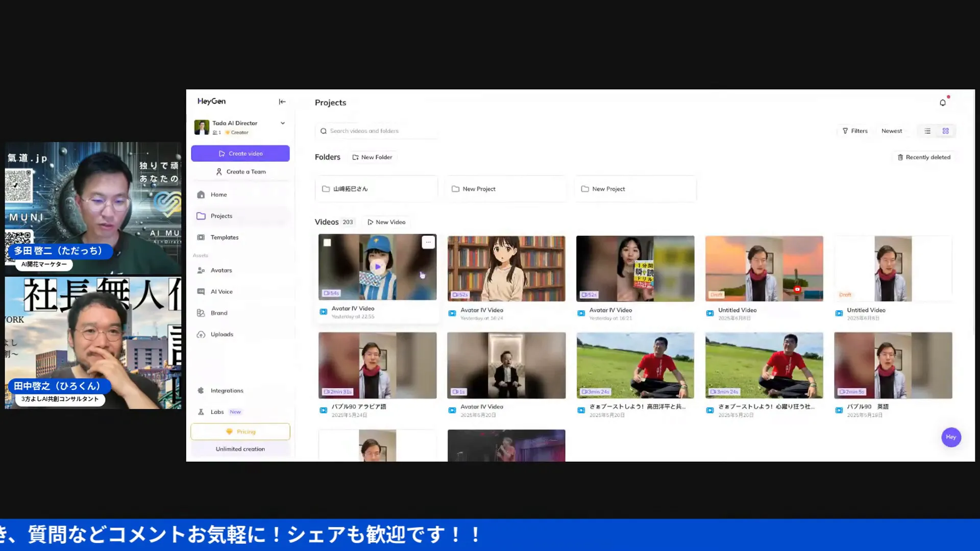Open Projects in sidebar

[240, 216]
